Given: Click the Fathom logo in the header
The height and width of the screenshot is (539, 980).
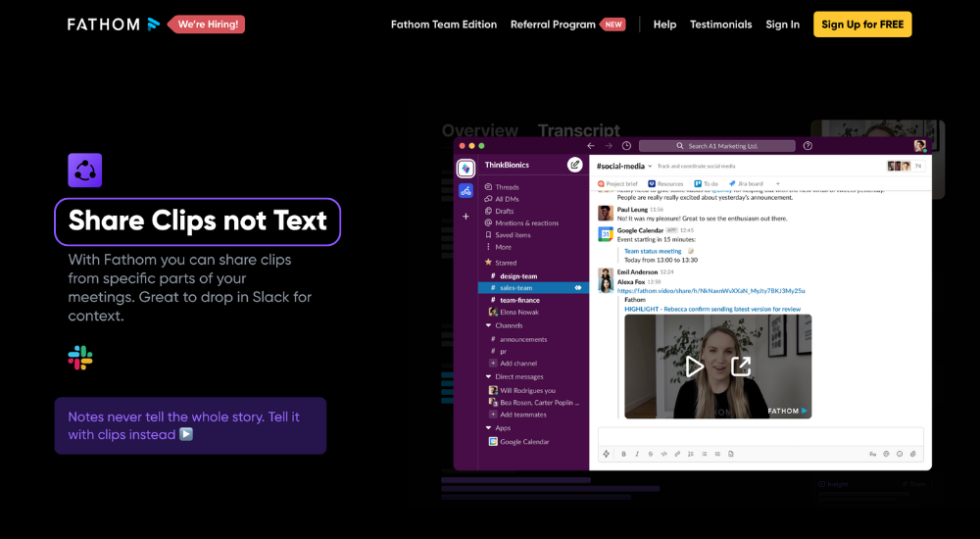Looking at the screenshot, I should (114, 24).
